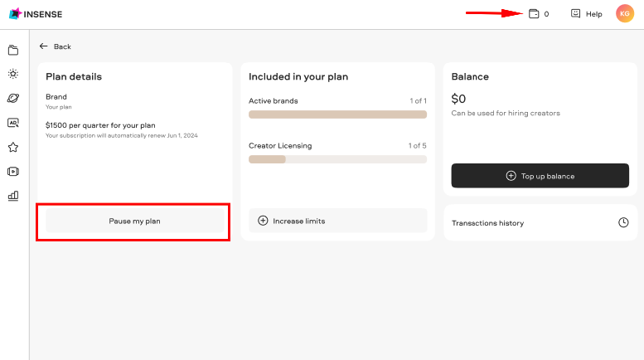Image resolution: width=644 pixels, height=360 pixels.
Task: Click the Top up balance button
Action: pyautogui.click(x=540, y=176)
